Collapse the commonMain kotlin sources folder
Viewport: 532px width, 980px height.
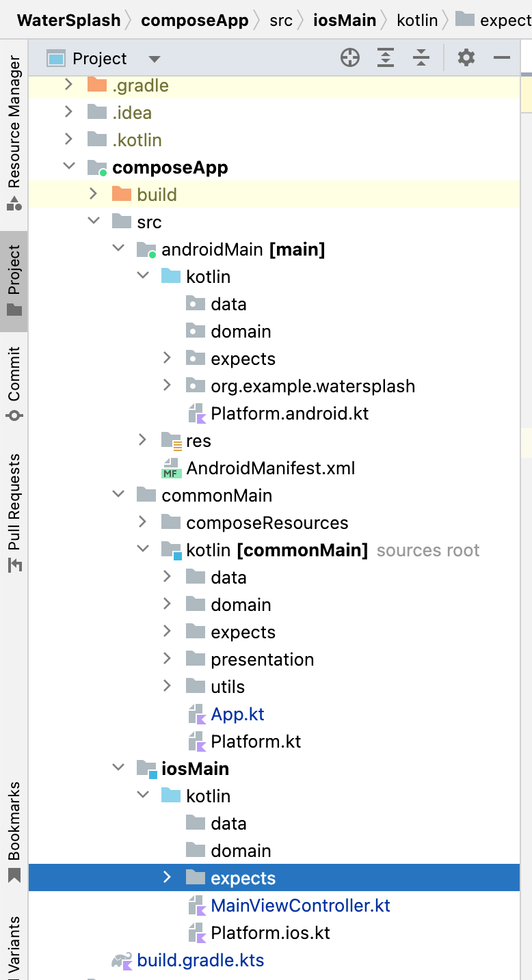(x=143, y=549)
